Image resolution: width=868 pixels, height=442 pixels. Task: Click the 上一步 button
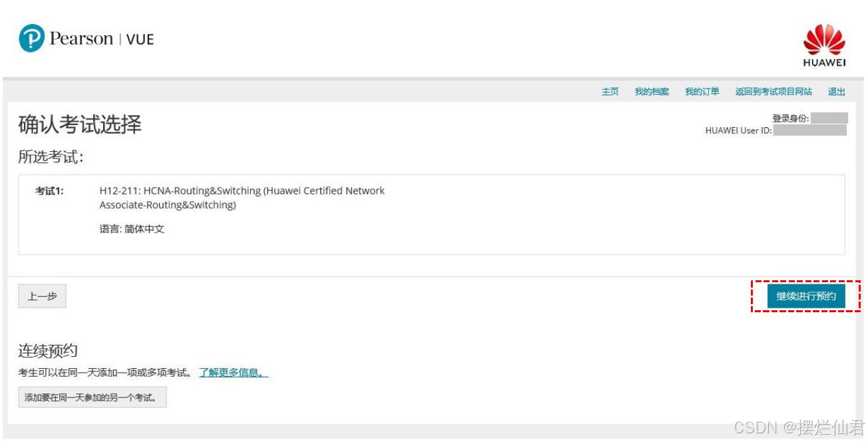(42, 297)
